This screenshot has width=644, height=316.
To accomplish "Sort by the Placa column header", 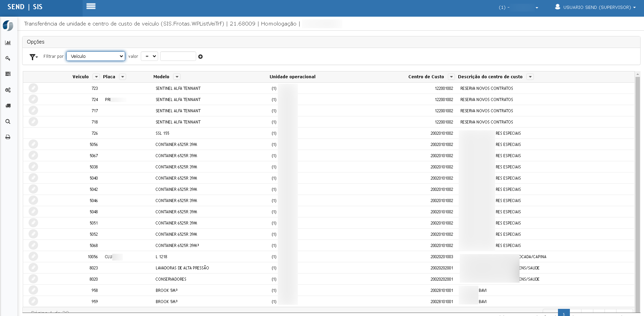I will (109, 77).
